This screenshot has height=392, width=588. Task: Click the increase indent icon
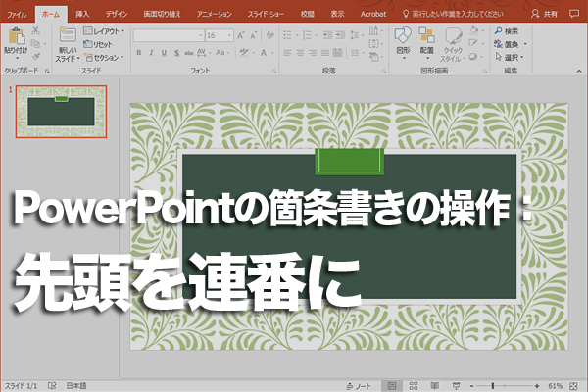click(x=340, y=35)
